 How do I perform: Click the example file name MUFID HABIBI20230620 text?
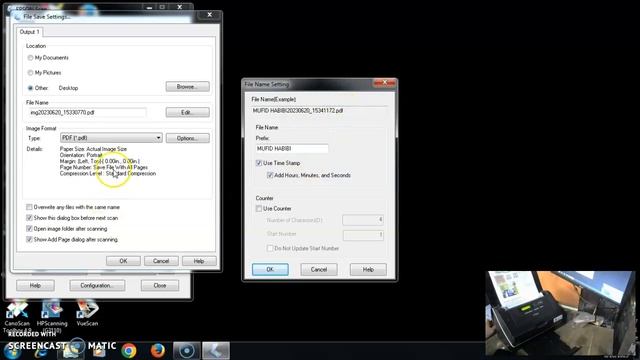click(298, 111)
